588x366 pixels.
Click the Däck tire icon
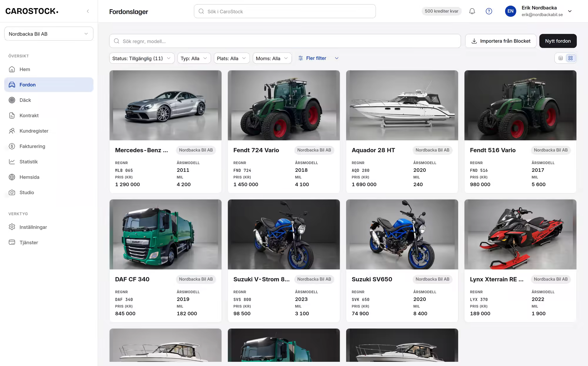coord(12,100)
